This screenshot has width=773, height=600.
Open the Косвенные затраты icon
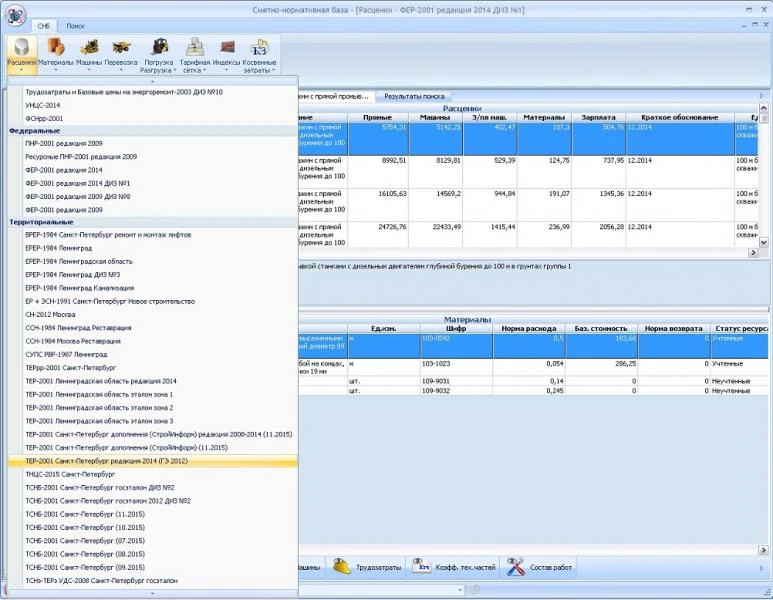pos(259,55)
